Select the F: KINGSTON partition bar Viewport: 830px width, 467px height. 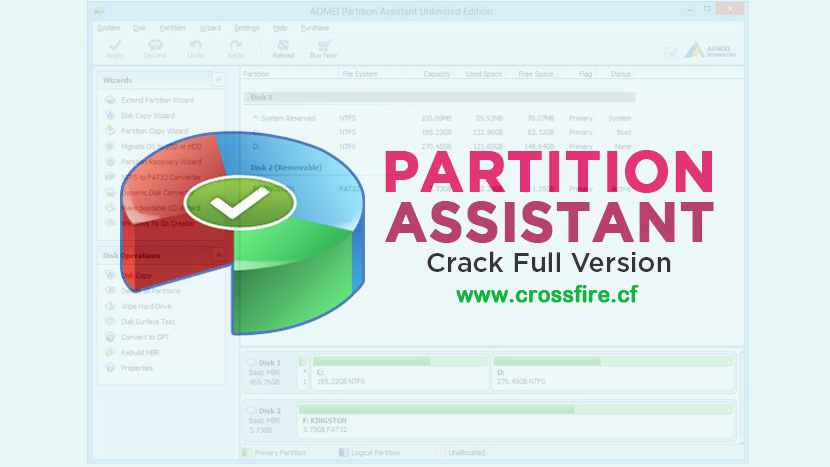pos(516,420)
